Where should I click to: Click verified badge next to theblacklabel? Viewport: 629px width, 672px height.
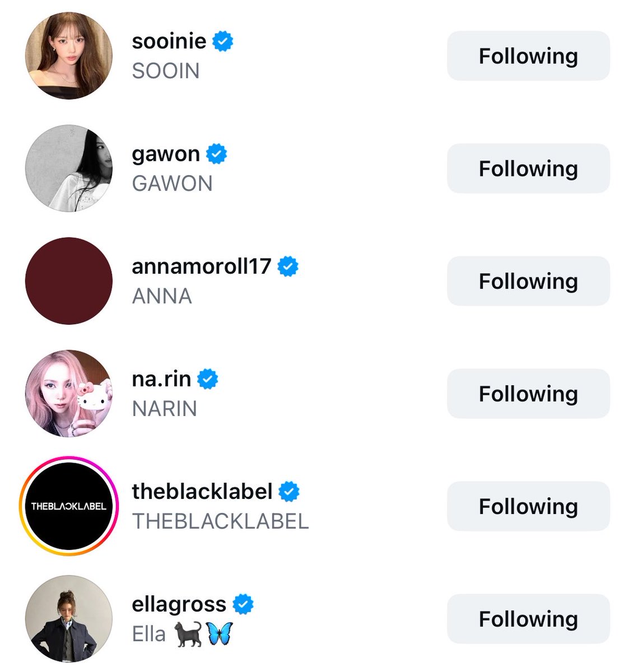[289, 492]
